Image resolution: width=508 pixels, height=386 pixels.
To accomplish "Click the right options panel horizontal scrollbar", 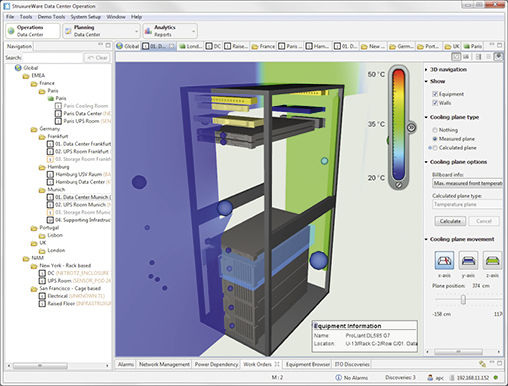I will (x=458, y=351).
